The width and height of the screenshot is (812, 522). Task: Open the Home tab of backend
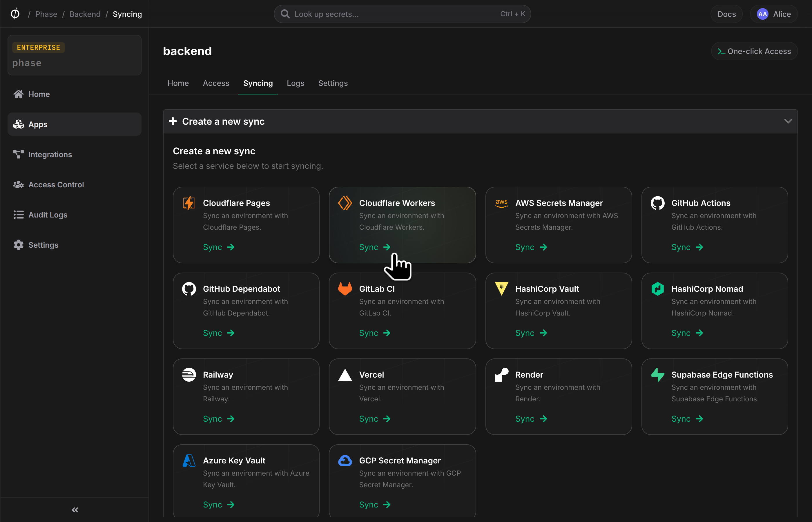(x=178, y=83)
